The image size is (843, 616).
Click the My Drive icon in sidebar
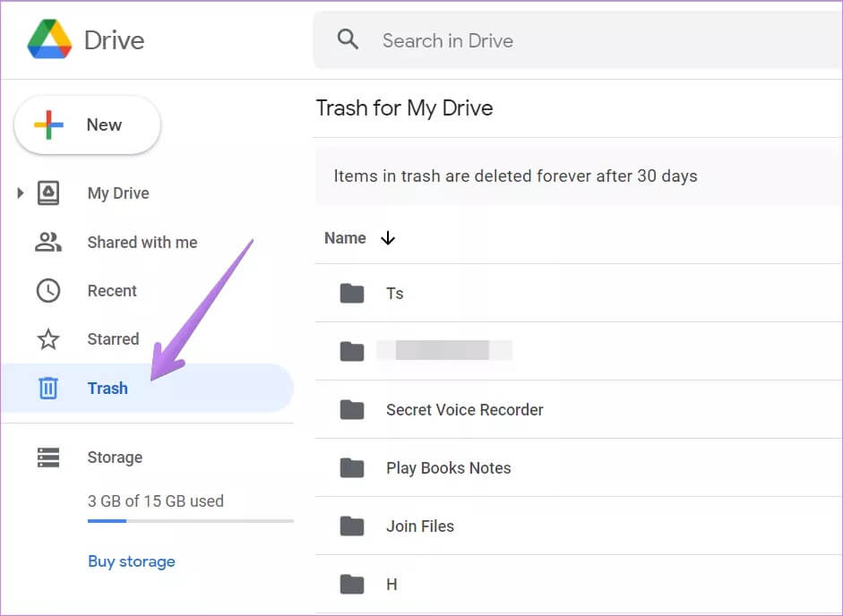pyautogui.click(x=48, y=193)
